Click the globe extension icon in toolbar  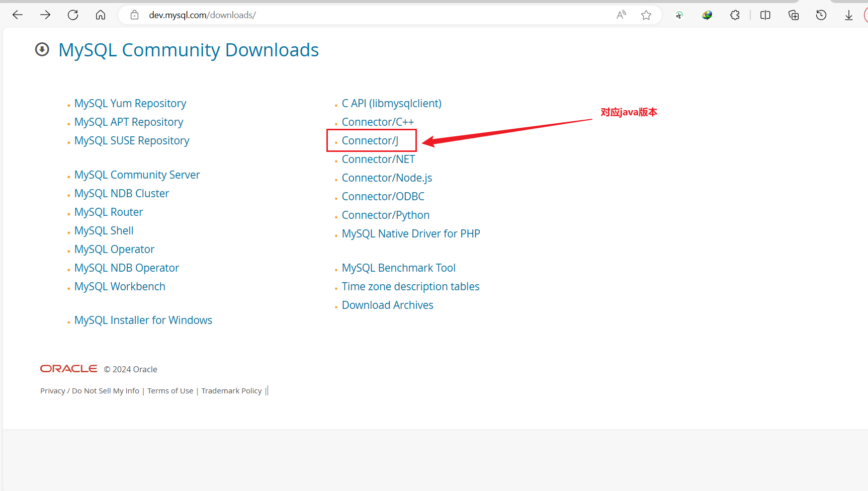coord(707,15)
